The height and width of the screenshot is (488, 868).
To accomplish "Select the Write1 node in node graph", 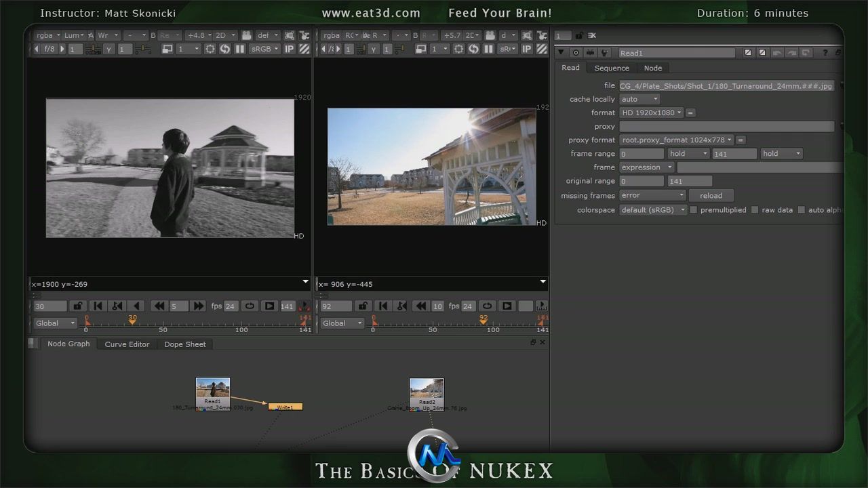I will (285, 407).
